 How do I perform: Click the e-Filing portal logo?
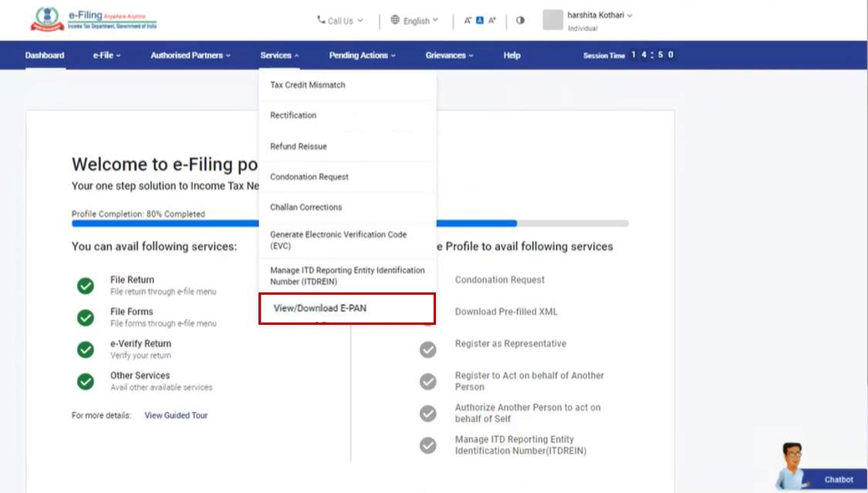tap(93, 20)
